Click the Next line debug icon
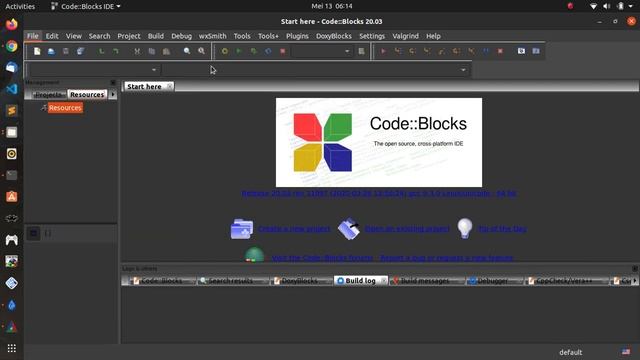Screen dimensions: 640x360 pyautogui.click(x=413, y=51)
